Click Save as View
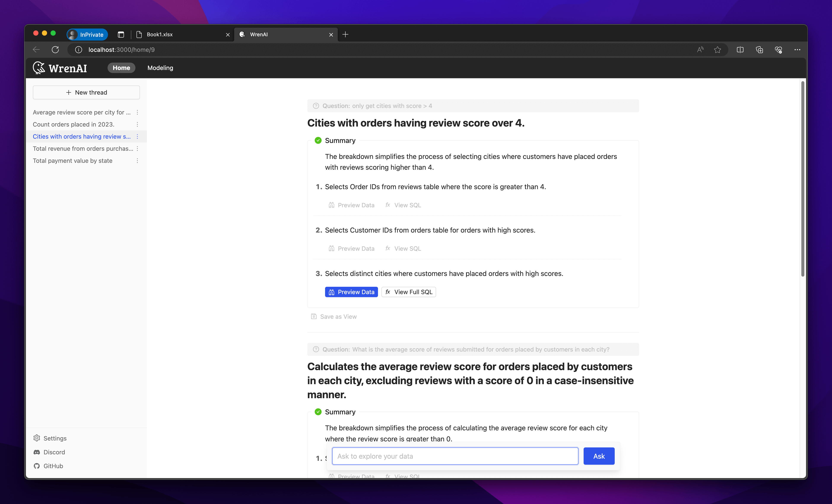This screenshot has height=504, width=832. click(334, 317)
